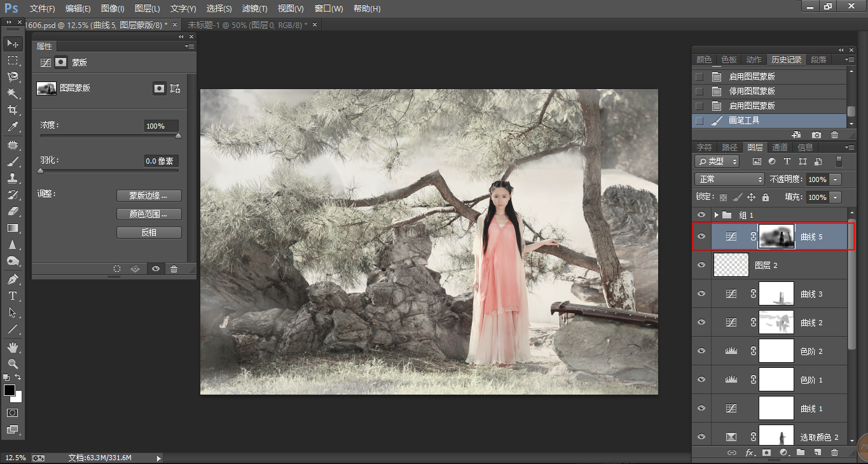Select the Pen tool
Image resolution: width=868 pixels, height=464 pixels.
(x=12, y=279)
